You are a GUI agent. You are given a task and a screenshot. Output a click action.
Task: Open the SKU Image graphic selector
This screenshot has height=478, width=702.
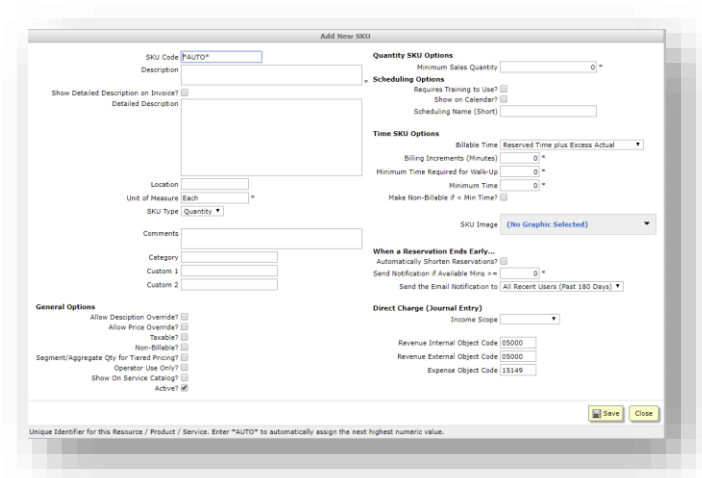[x=578, y=224]
